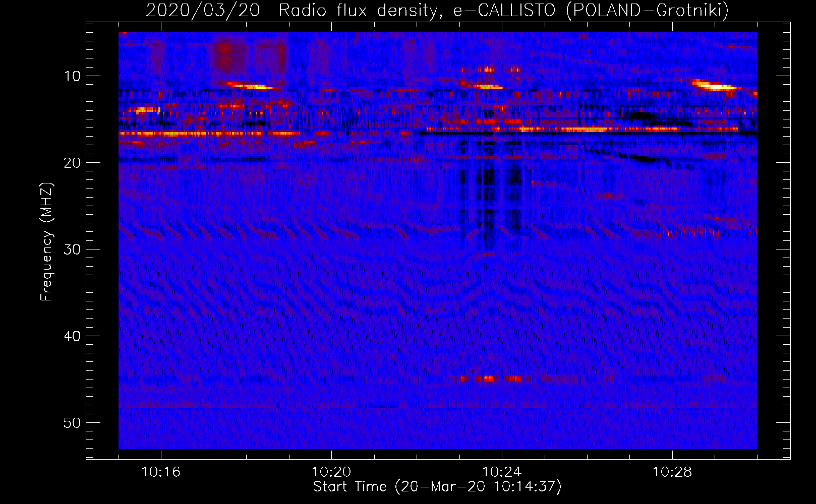Click the '10:24' time tick label
Screen dimensions: 816x504
tap(502, 472)
